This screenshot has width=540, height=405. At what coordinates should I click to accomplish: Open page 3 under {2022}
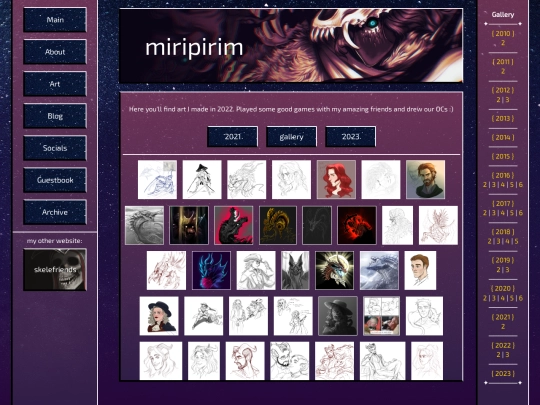pos(507,354)
